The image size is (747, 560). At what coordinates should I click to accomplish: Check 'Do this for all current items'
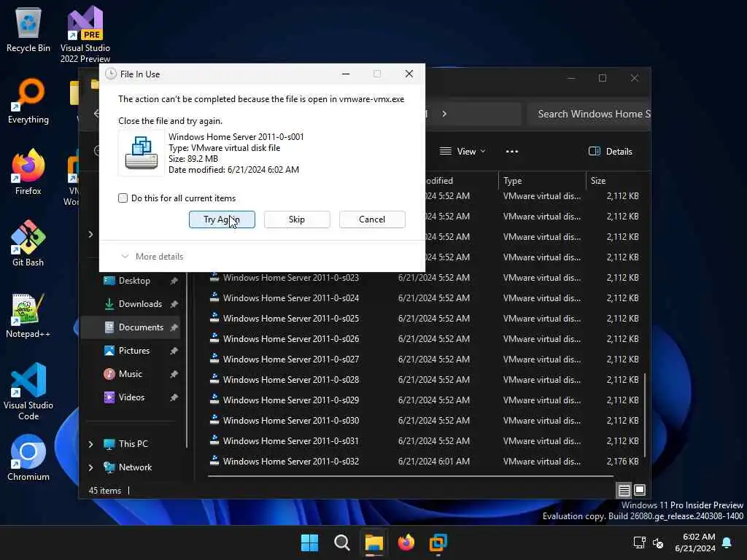(x=123, y=198)
